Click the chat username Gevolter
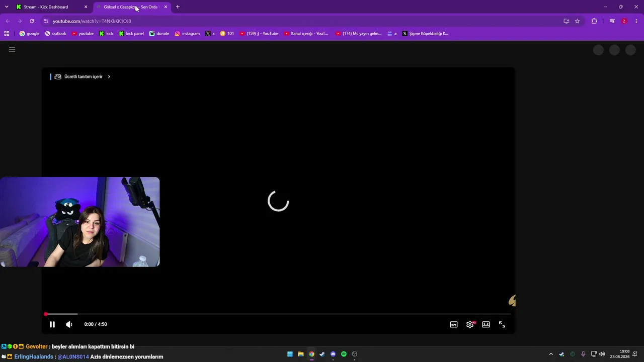This screenshot has height=362, width=644. coord(37,347)
